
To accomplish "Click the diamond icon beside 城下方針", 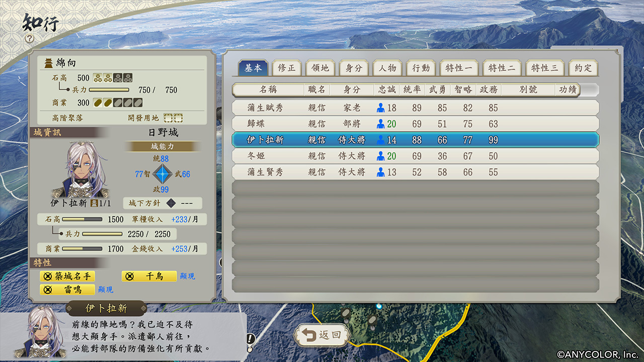I will click(171, 203).
